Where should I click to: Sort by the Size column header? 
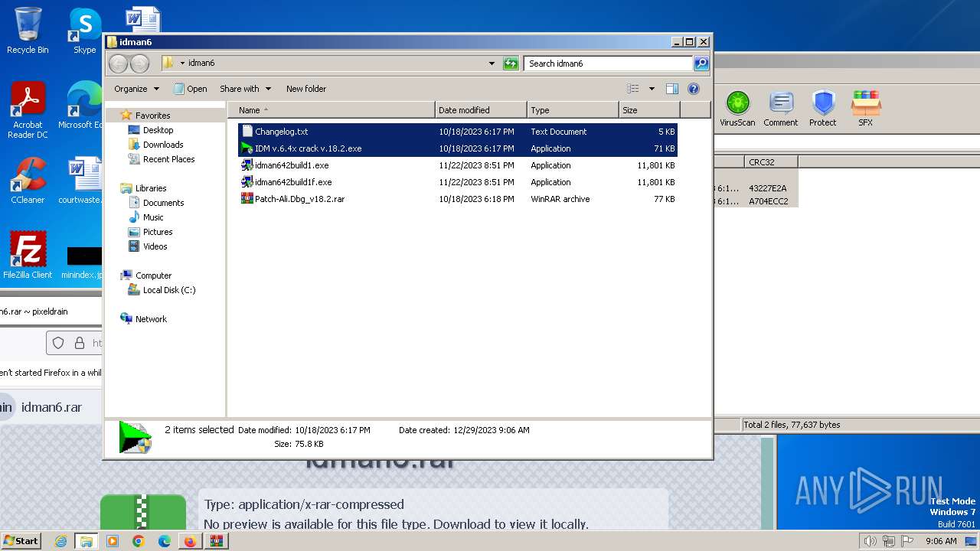pyautogui.click(x=649, y=110)
